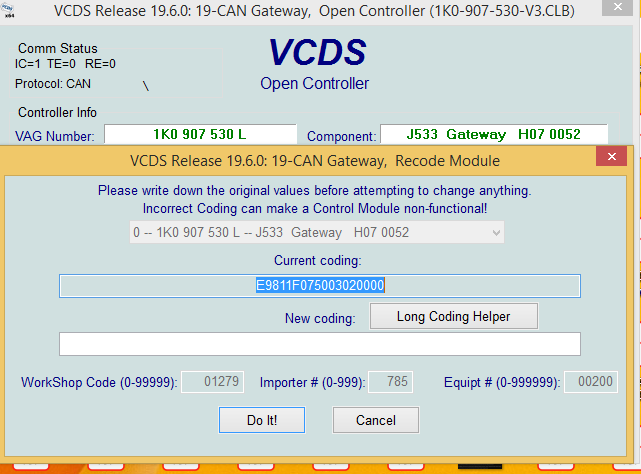The width and height of the screenshot is (641, 474).
Task: Open the Long Coding Helper
Action: (x=454, y=316)
